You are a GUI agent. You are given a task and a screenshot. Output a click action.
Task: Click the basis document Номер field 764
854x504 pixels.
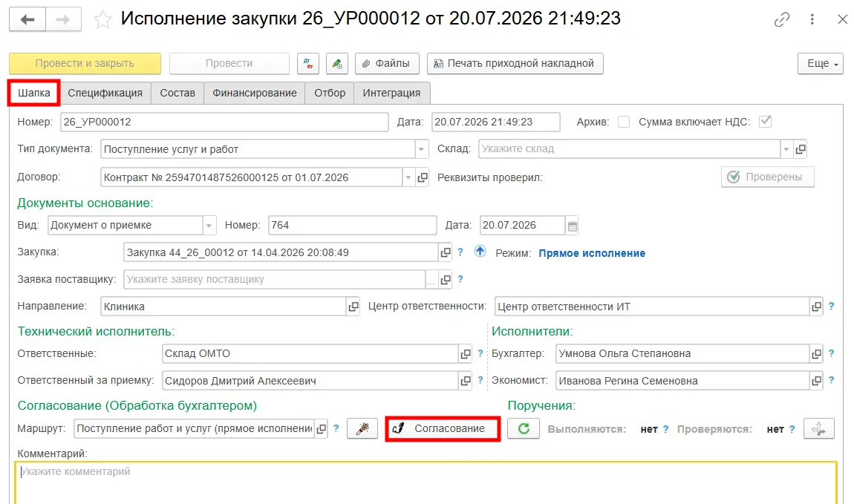pos(353,226)
